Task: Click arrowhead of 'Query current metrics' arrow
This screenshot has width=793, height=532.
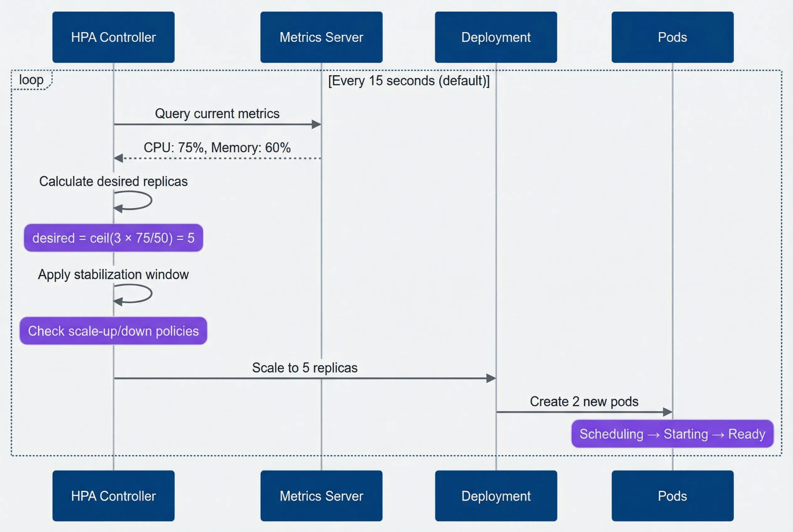Action: pyautogui.click(x=316, y=124)
